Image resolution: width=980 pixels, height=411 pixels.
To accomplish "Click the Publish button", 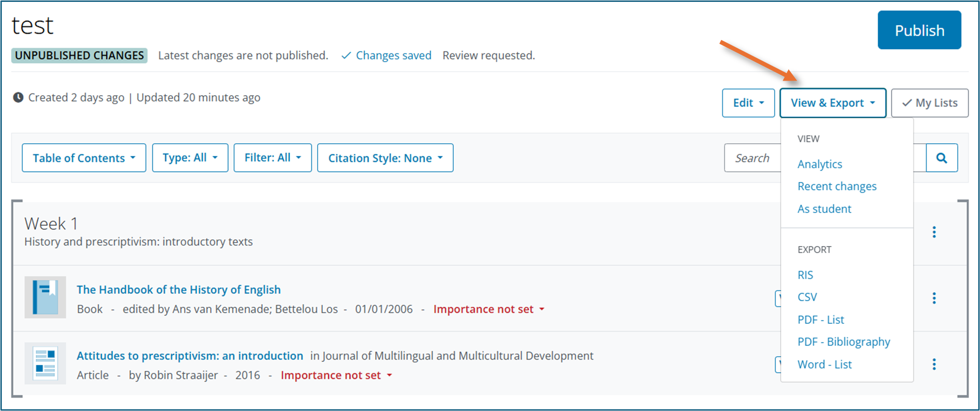I will [919, 30].
